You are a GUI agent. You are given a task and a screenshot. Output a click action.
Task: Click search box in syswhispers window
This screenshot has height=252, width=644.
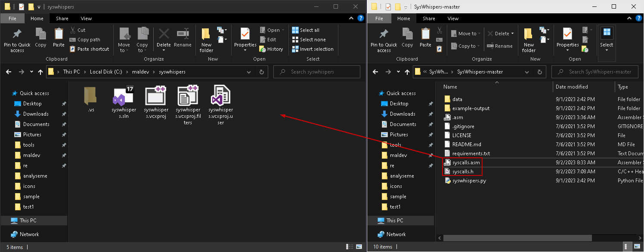pos(317,72)
